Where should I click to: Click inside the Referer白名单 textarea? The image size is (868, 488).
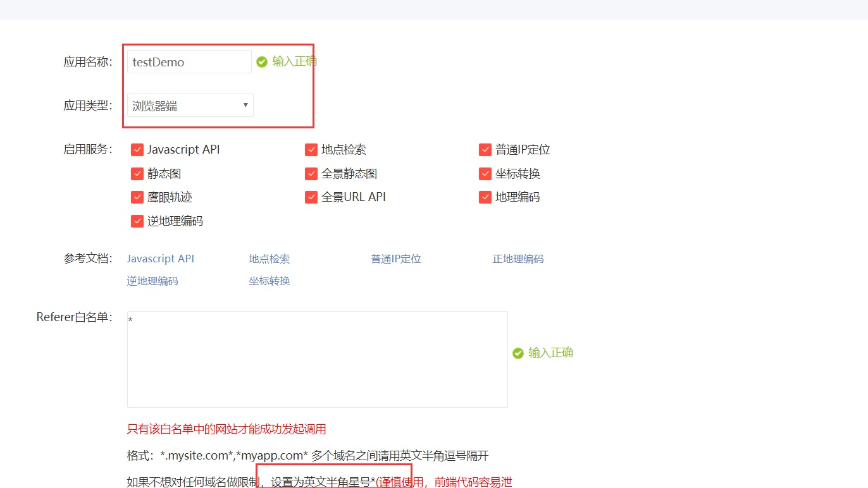click(x=318, y=359)
